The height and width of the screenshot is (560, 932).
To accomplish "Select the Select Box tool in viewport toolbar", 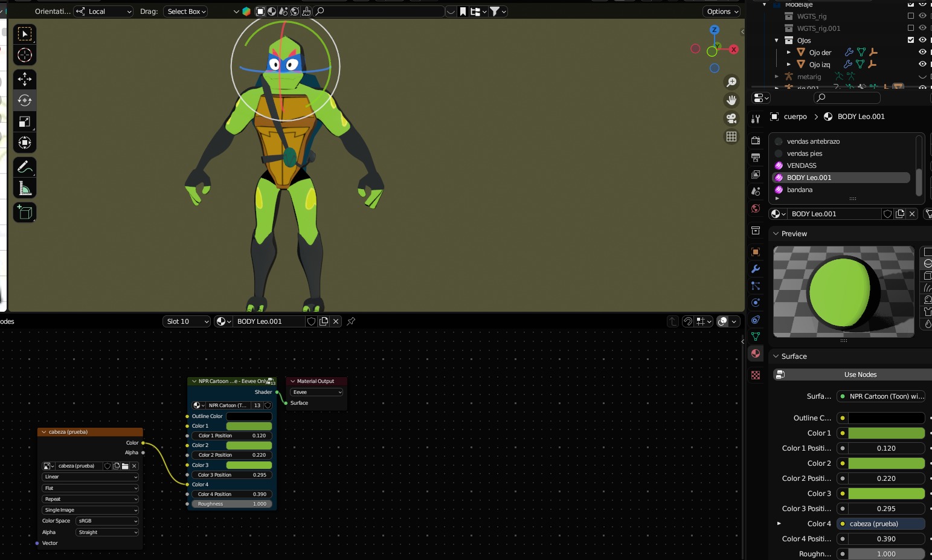I will tap(25, 34).
